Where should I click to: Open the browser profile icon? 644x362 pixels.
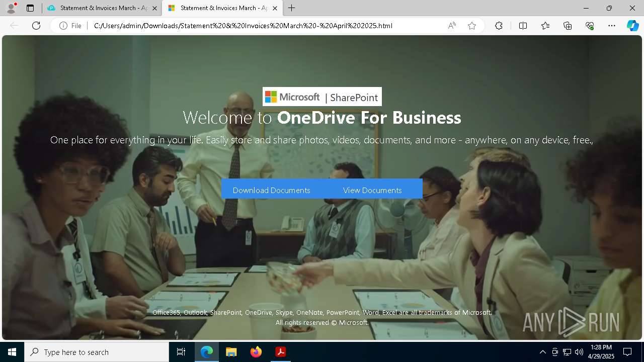click(11, 8)
